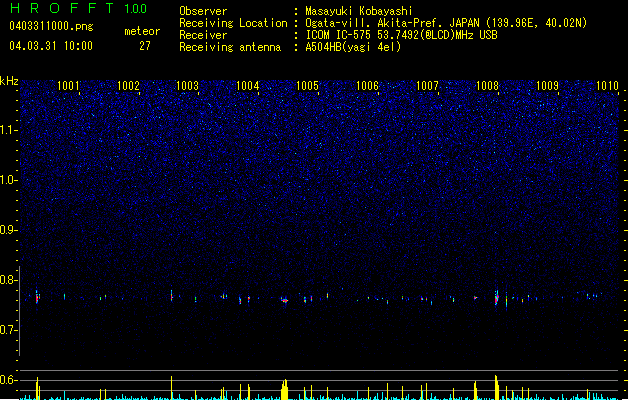Screen dimensions: 629x400
Task: Click the Receiving Location label
Action: point(233,23)
